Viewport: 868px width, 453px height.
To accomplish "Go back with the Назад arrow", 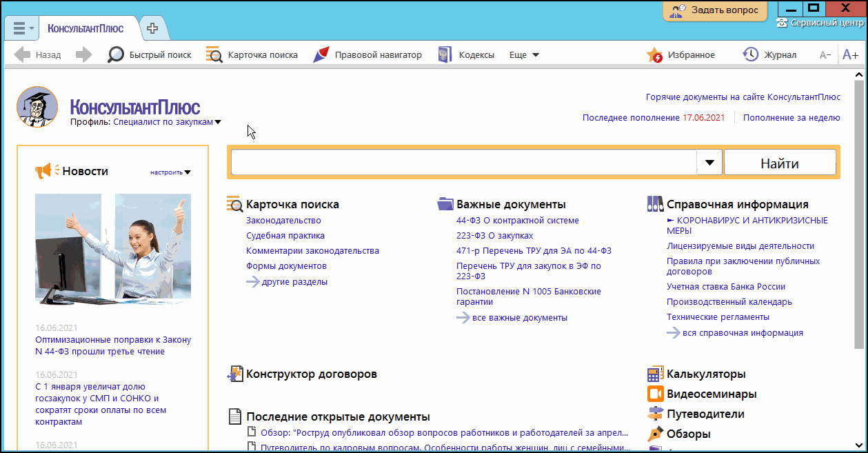I will click(x=38, y=55).
